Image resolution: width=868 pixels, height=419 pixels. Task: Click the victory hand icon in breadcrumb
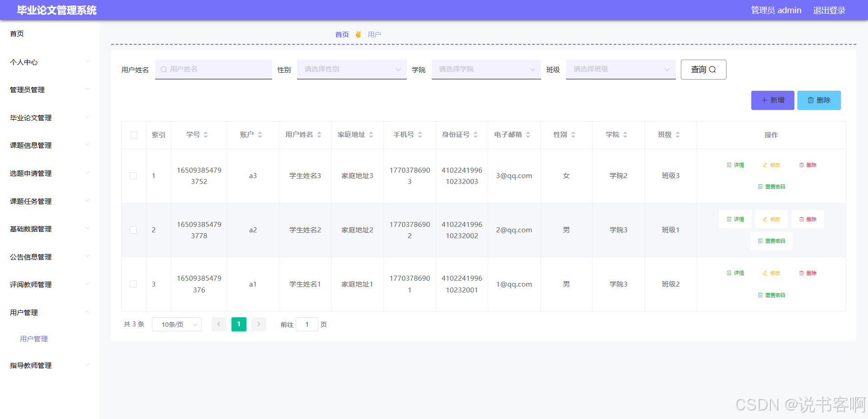point(358,34)
